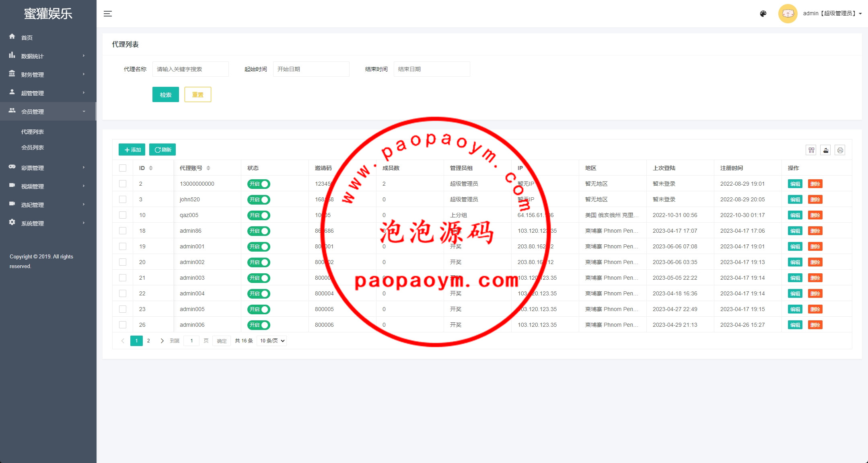Click the column filter grid icon
Image resolution: width=868 pixels, height=463 pixels.
point(811,150)
